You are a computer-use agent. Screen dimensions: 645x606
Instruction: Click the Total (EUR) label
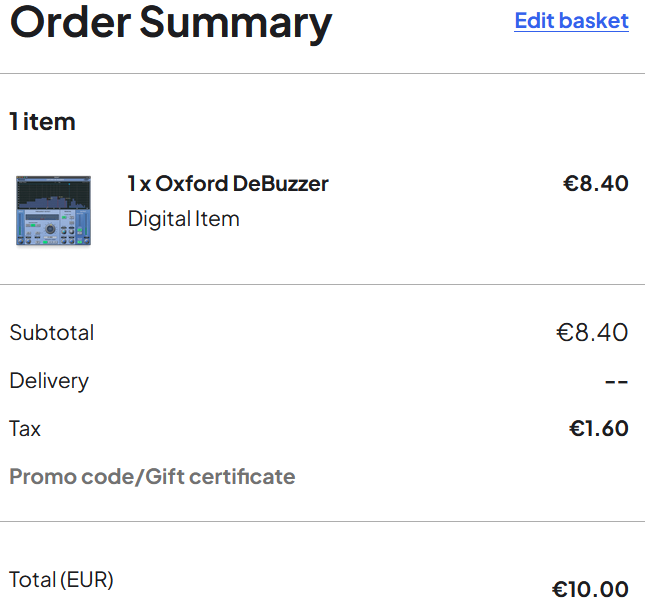61,580
